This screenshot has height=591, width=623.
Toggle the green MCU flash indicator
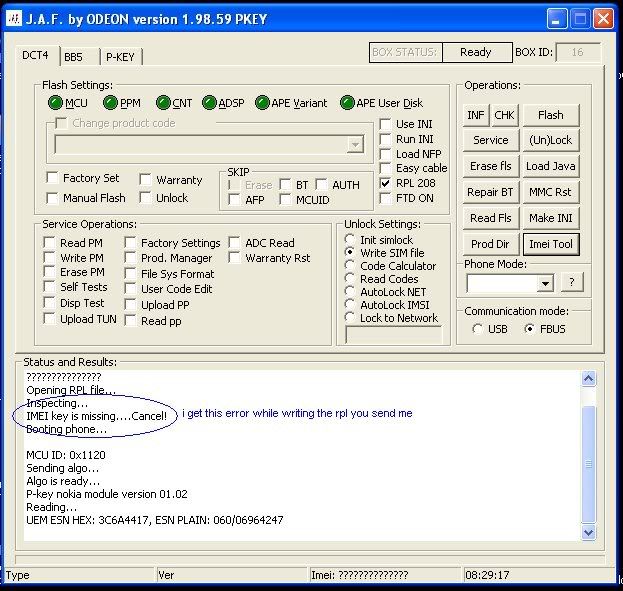point(55,103)
